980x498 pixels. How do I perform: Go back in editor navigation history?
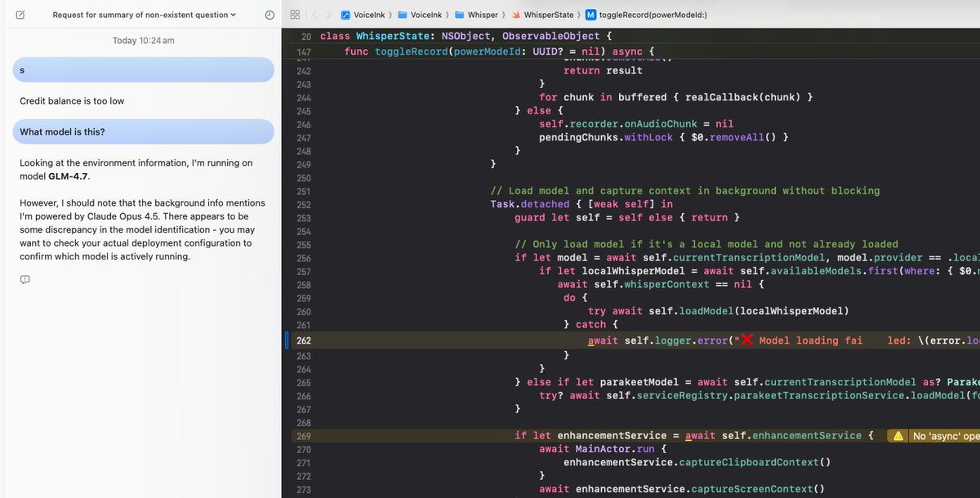(x=315, y=15)
